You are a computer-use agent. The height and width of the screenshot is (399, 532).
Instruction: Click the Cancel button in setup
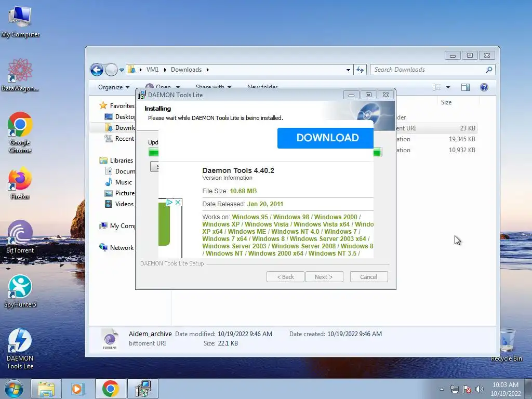pos(369,277)
